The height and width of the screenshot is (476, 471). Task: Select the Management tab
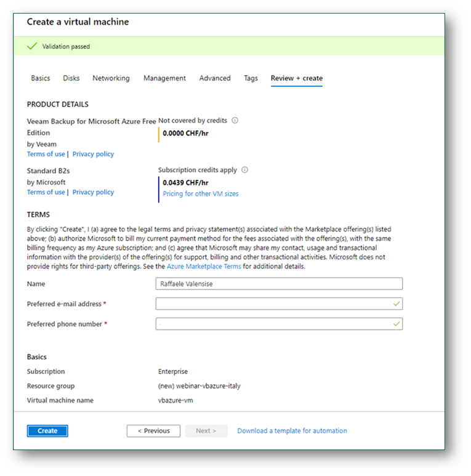[164, 78]
